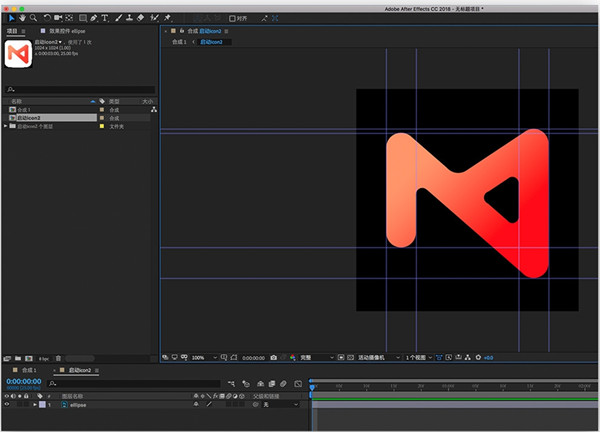This screenshot has height=432, width=600.
Task: Toggle the 对齐 snapping checkbox
Action: tap(233, 17)
